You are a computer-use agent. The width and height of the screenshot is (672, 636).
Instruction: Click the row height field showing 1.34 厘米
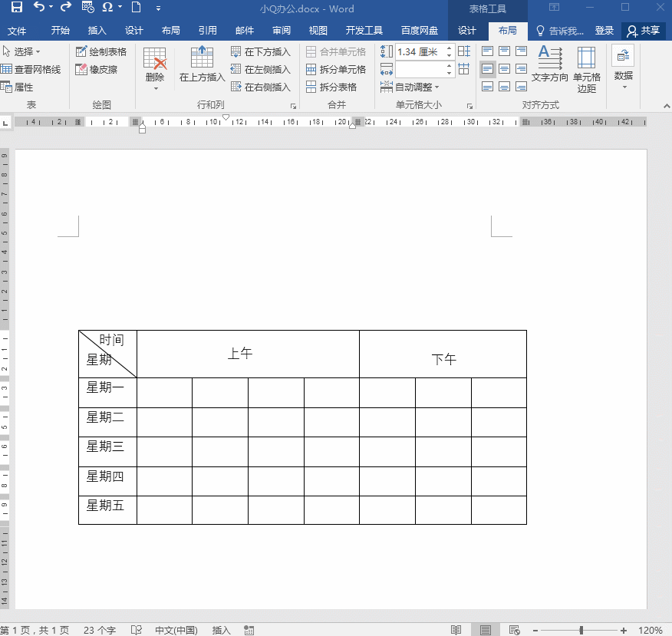click(420, 52)
